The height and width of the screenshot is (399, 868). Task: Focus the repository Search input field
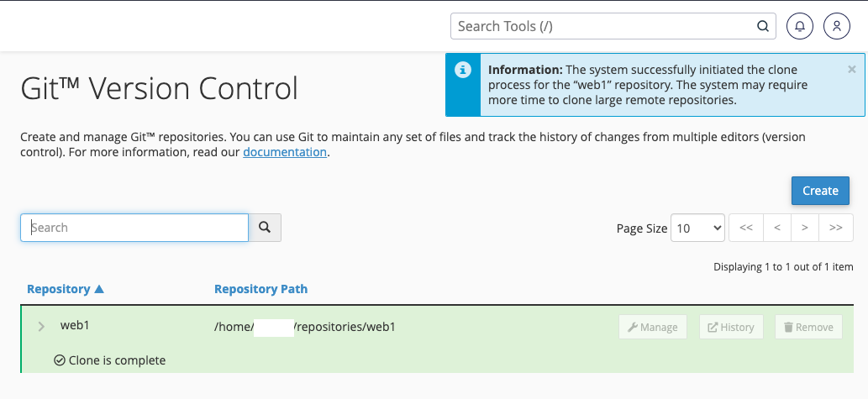(134, 228)
